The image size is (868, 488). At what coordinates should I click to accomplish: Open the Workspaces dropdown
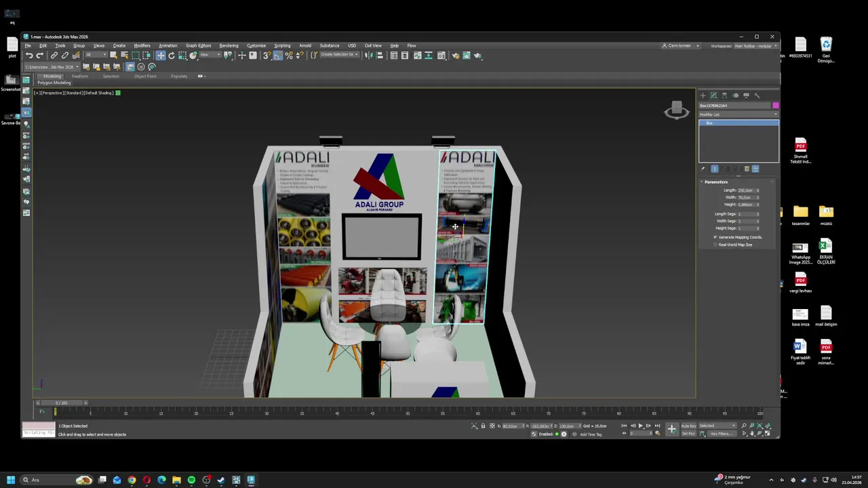[x=756, y=46]
